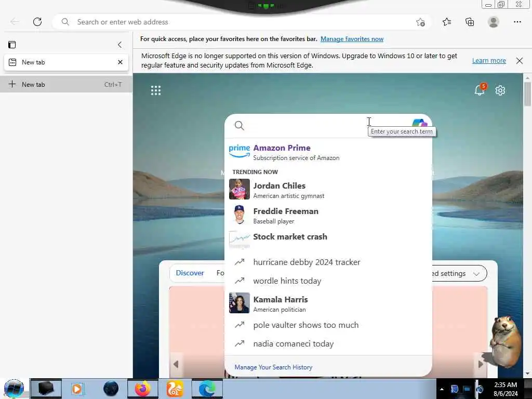532x399 pixels.
Task: Switch to the Discover feed tab
Action: [x=190, y=273]
